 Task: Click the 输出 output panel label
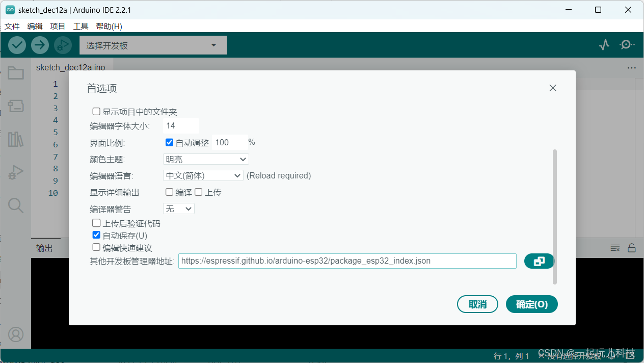tap(44, 248)
